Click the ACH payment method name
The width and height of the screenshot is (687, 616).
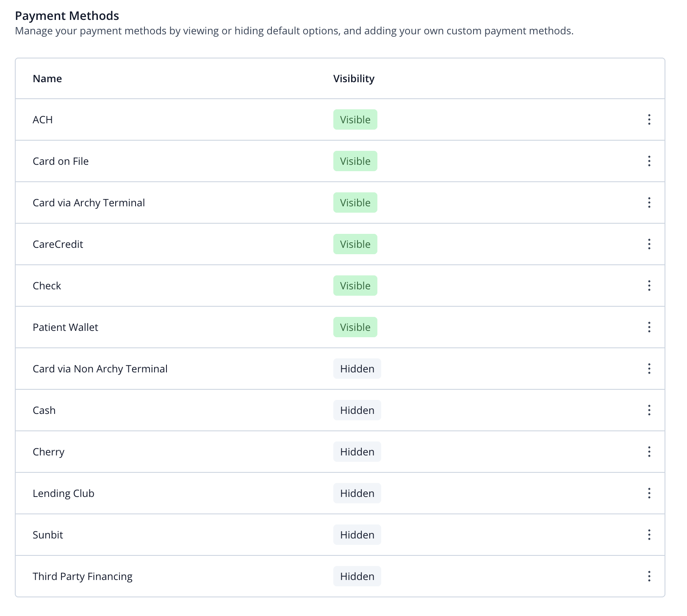pos(43,120)
